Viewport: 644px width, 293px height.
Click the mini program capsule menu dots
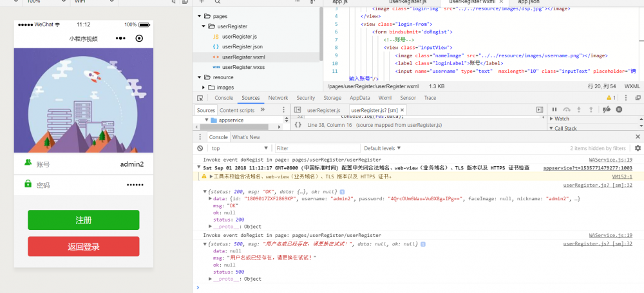point(122,39)
